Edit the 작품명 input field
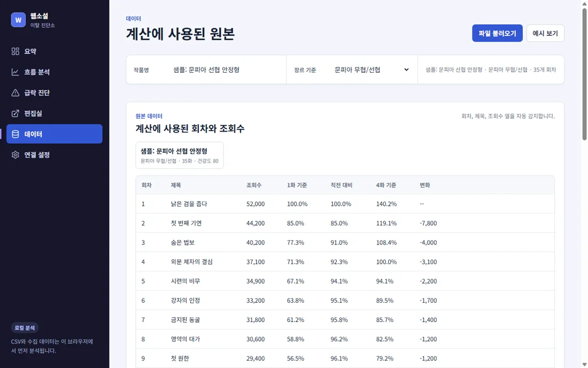This screenshot has width=588, height=368. [x=225, y=70]
